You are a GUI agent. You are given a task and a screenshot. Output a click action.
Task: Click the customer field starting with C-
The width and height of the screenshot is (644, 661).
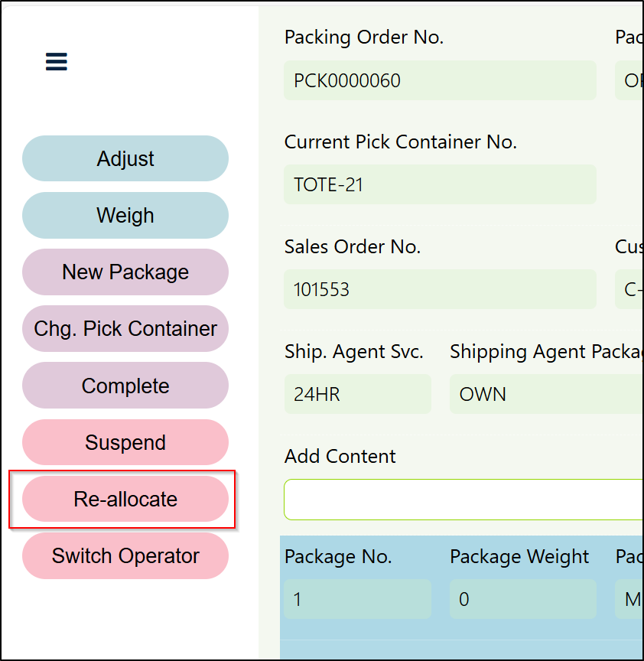(629, 289)
